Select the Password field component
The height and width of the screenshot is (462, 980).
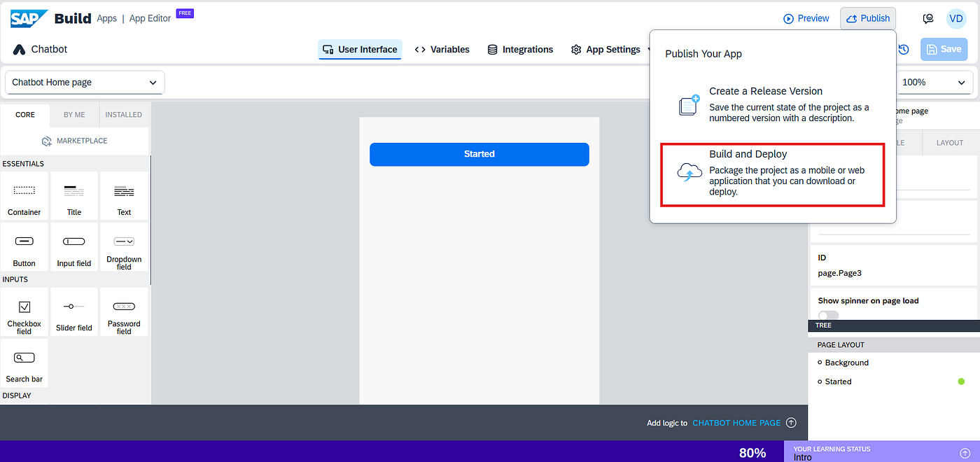pyautogui.click(x=124, y=312)
